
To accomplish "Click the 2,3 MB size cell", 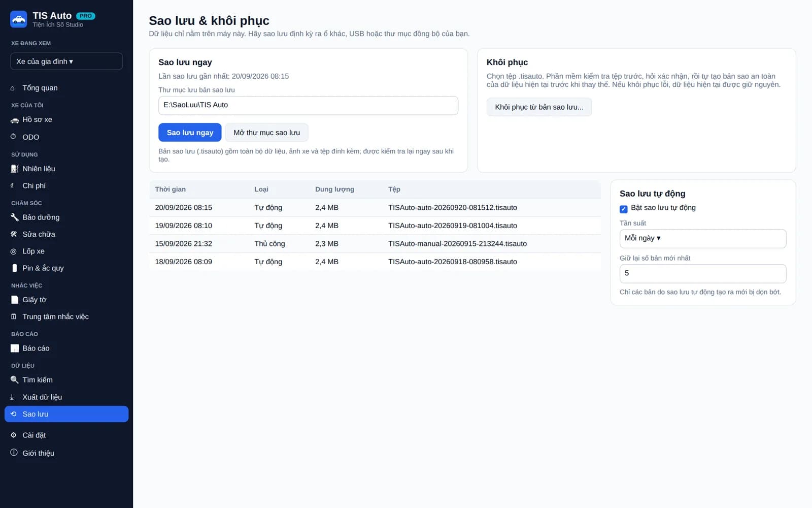I will [x=327, y=243].
